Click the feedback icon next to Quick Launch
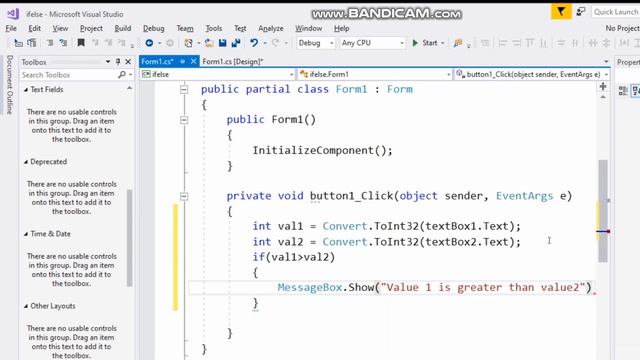The image size is (640, 360). (581, 12)
